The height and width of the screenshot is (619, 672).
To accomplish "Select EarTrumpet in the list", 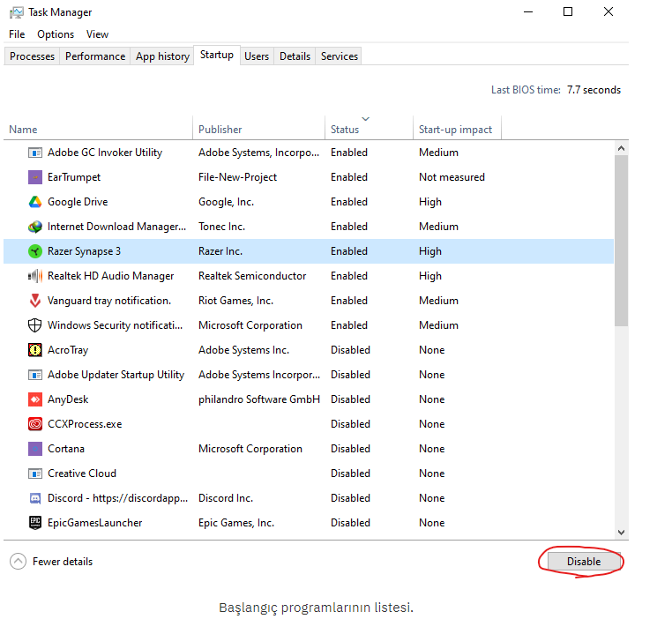I will pyautogui.click(x=74, y=177).
